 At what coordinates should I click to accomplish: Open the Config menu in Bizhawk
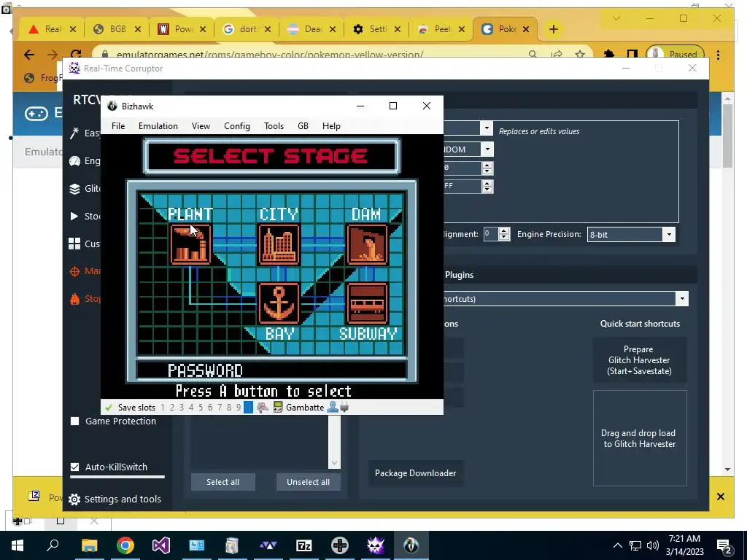pos(237,126)
